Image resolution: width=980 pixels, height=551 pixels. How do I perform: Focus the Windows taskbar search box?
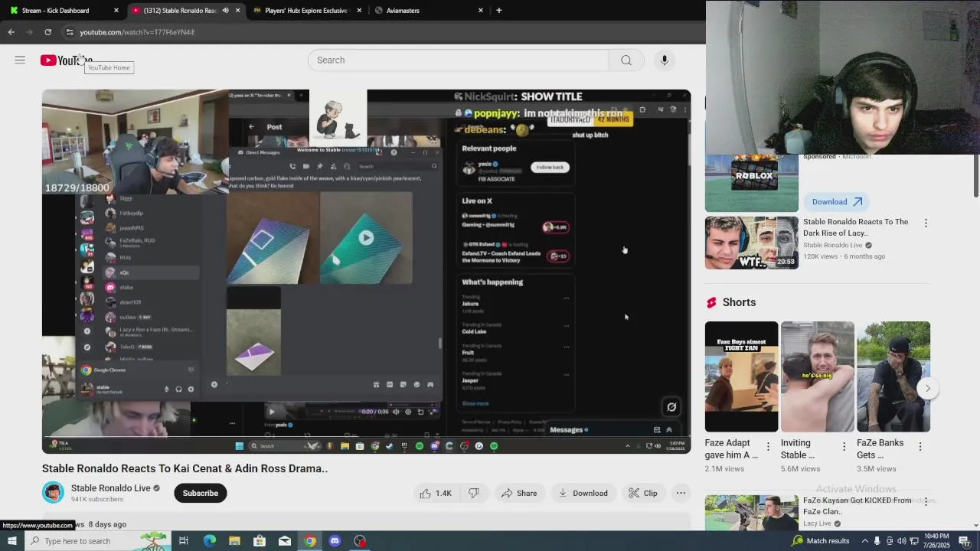[97, 541]
